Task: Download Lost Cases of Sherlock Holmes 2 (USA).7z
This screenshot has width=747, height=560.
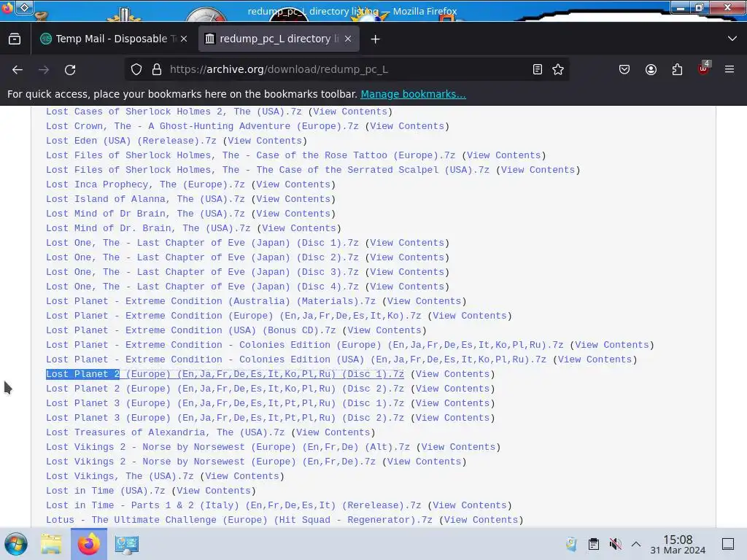Action: 174,112
